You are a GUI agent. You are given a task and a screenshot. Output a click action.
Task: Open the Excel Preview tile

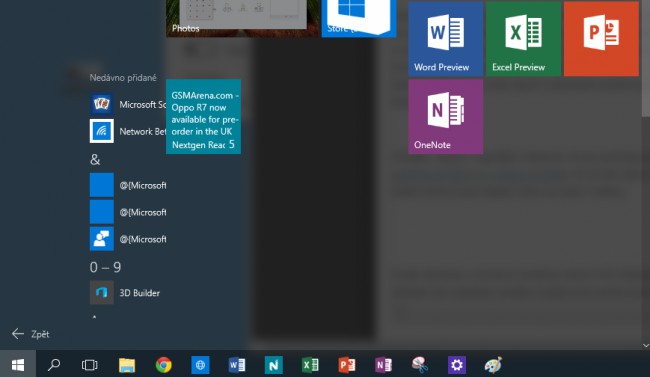click(524, 39)
